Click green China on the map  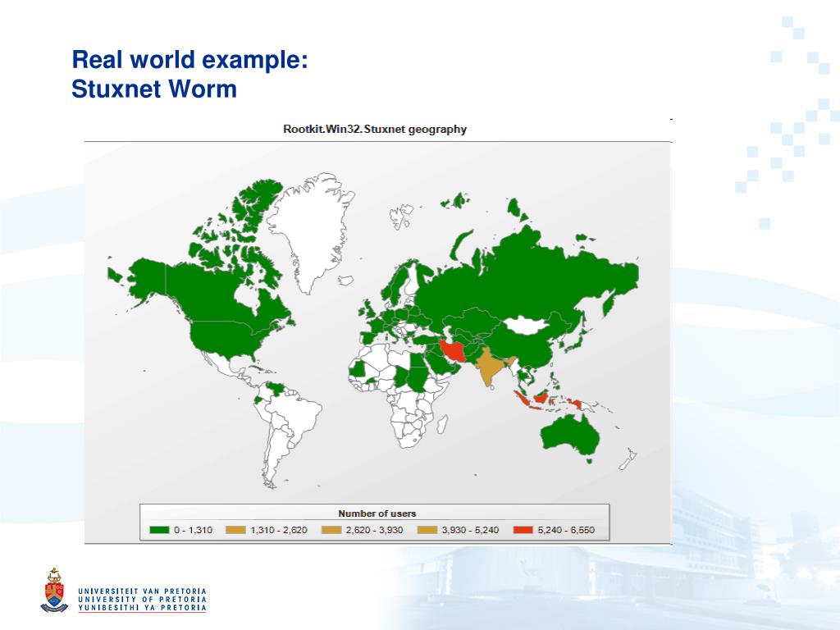coord(527,348)
